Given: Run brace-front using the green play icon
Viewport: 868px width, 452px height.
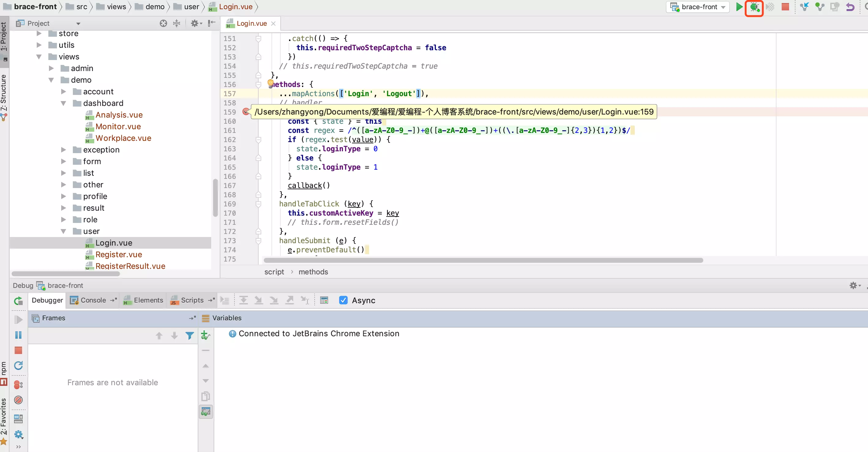Looking at the screenshot, I should tap(739, 7).
